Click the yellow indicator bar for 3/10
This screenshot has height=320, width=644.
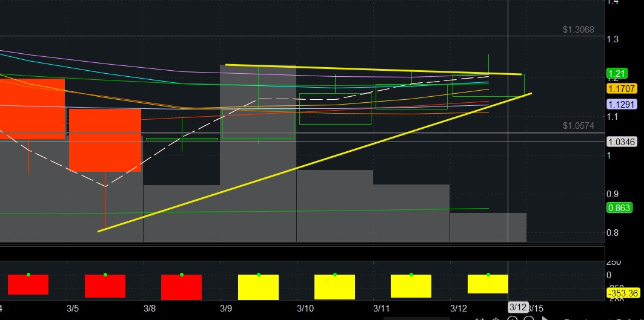(x=335, y=287)
